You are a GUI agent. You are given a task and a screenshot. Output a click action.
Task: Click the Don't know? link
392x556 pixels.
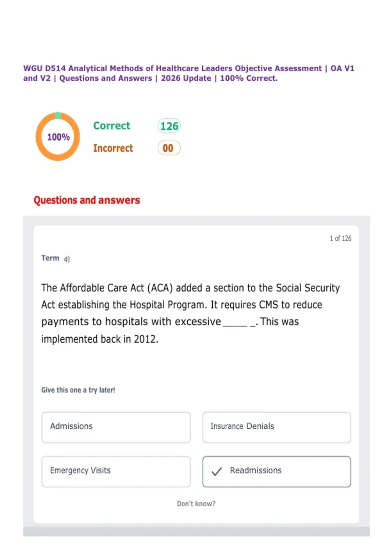tap(196, 504)
